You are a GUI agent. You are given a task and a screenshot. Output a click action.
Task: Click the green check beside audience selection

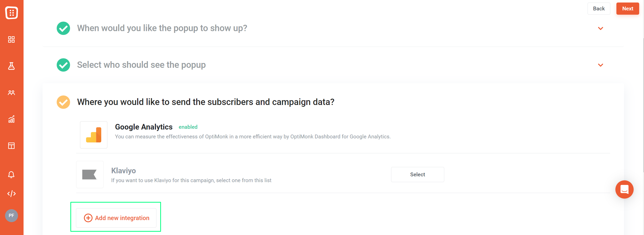[63, 65]
